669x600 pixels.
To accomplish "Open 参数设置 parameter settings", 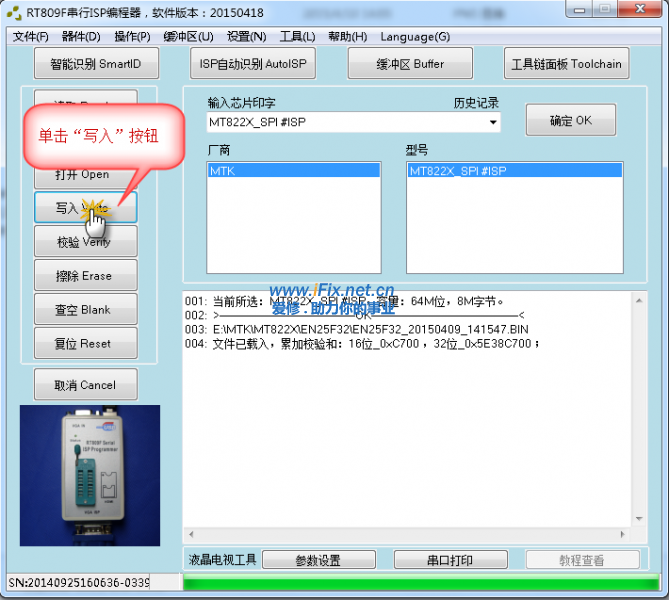I will tap(319, 560).
